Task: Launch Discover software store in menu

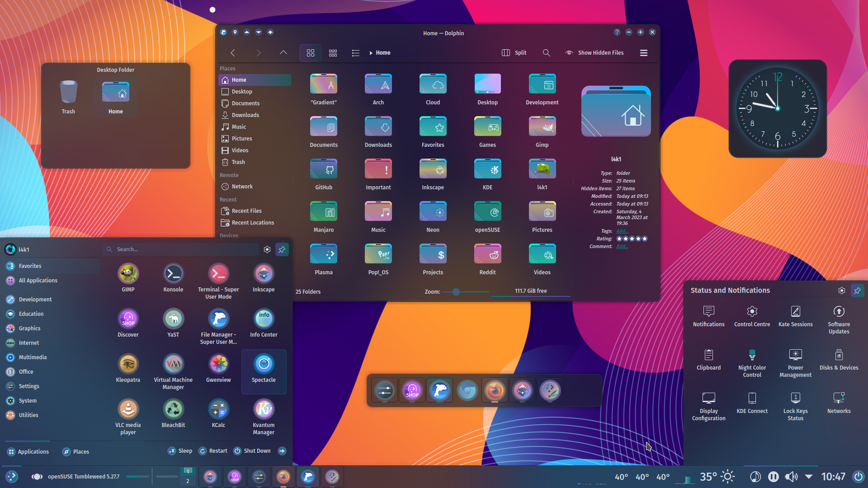Action: pyautogui.click(x=128, y=319)
